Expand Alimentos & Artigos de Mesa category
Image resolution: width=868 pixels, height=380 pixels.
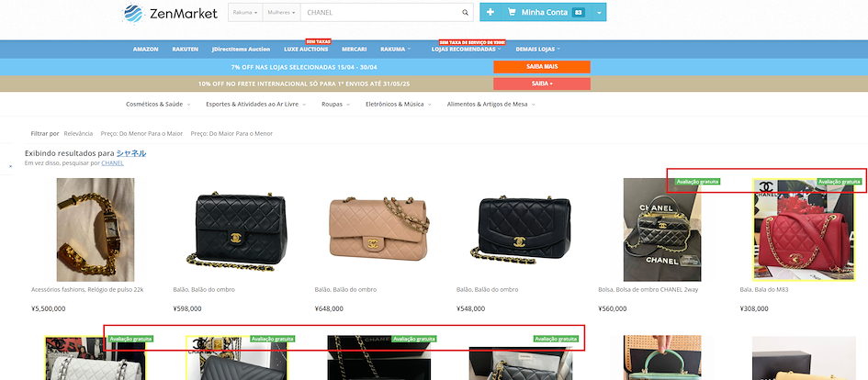pyautogui.click(x=491, y=104)
